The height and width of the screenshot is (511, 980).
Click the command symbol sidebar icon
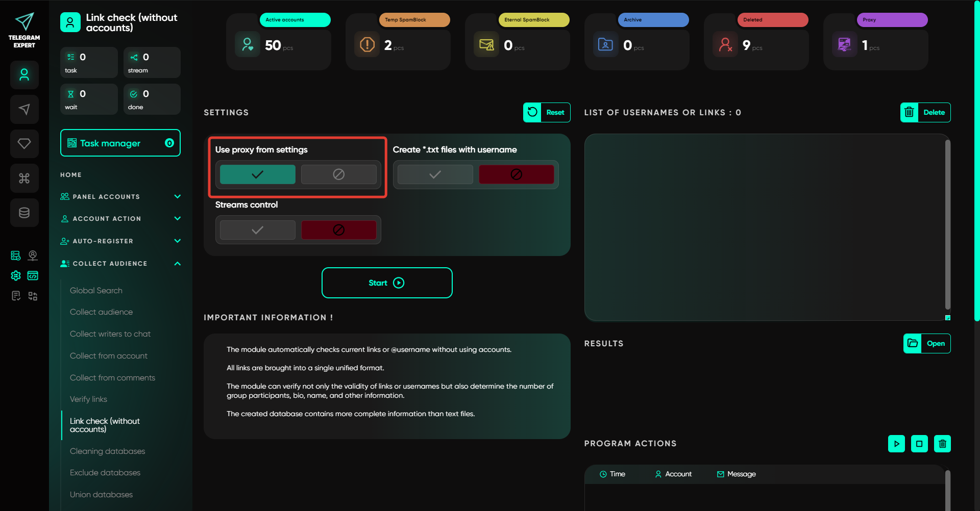click(x=24, y=178)
